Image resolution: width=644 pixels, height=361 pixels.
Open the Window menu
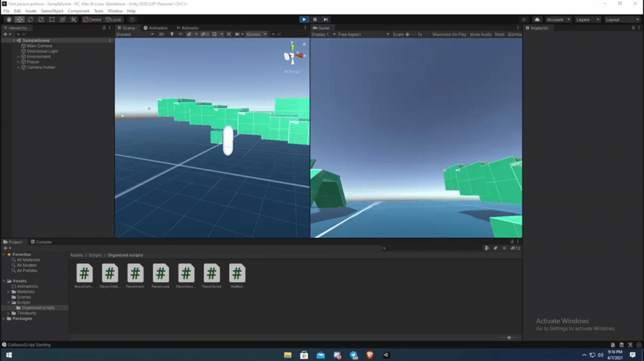tap(115, 11)
